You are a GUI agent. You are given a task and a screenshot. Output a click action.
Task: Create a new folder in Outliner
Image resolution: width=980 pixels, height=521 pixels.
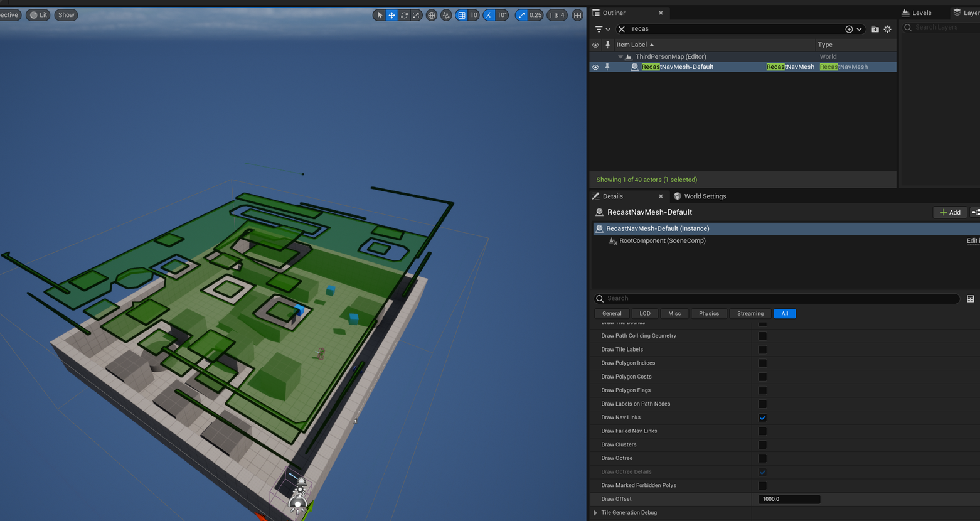(x=875, y=29)
